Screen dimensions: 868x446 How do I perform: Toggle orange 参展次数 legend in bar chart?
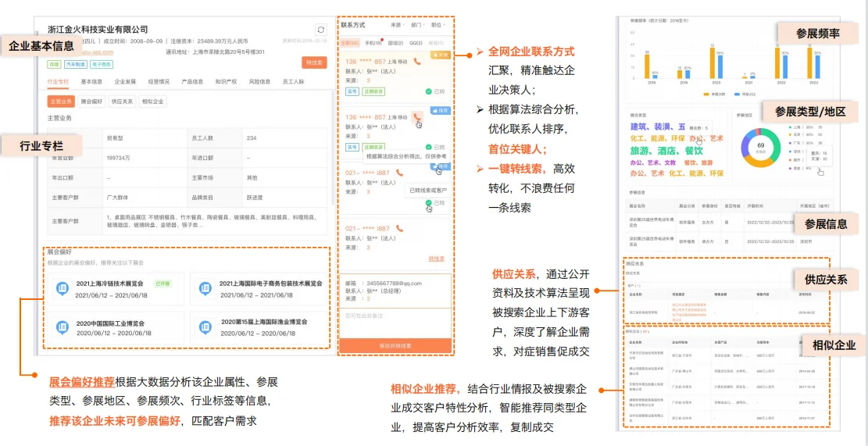(x=713, y=95)
